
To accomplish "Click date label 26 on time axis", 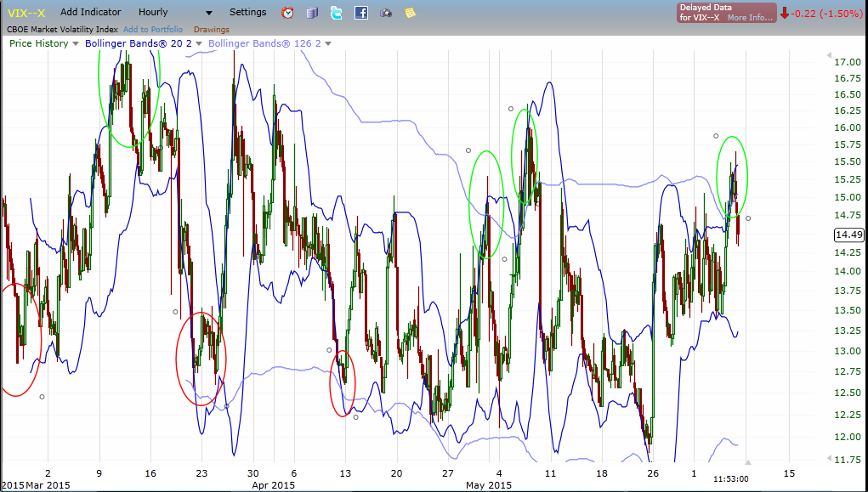I will click(653, 473).
